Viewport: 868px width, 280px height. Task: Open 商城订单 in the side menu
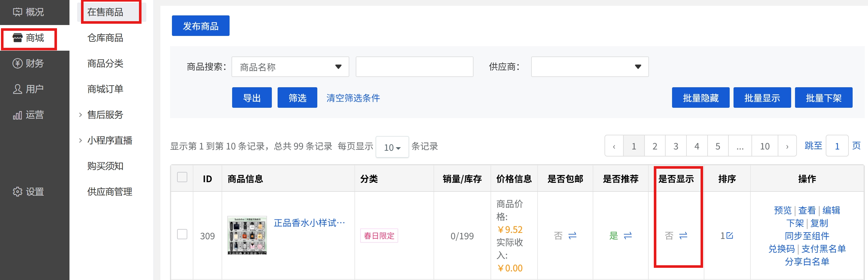pyautogui.click(x=105, y=89)
